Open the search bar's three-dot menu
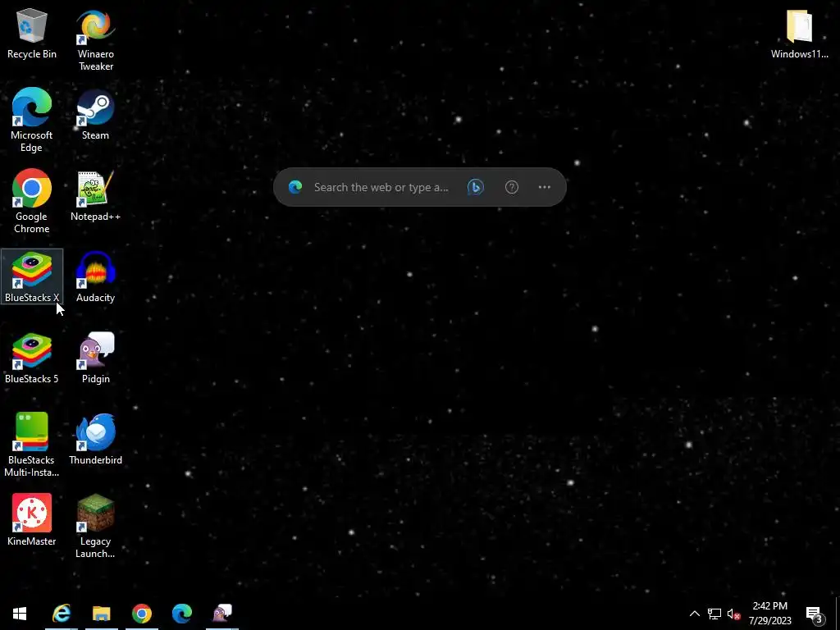This screenshot has height=630, width=840. click(545, 187)
